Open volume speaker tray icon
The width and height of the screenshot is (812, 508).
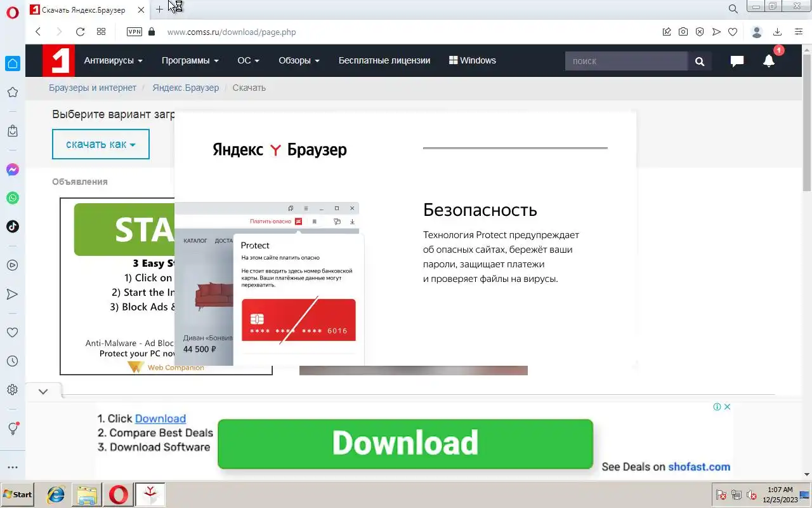coord(752,495)
